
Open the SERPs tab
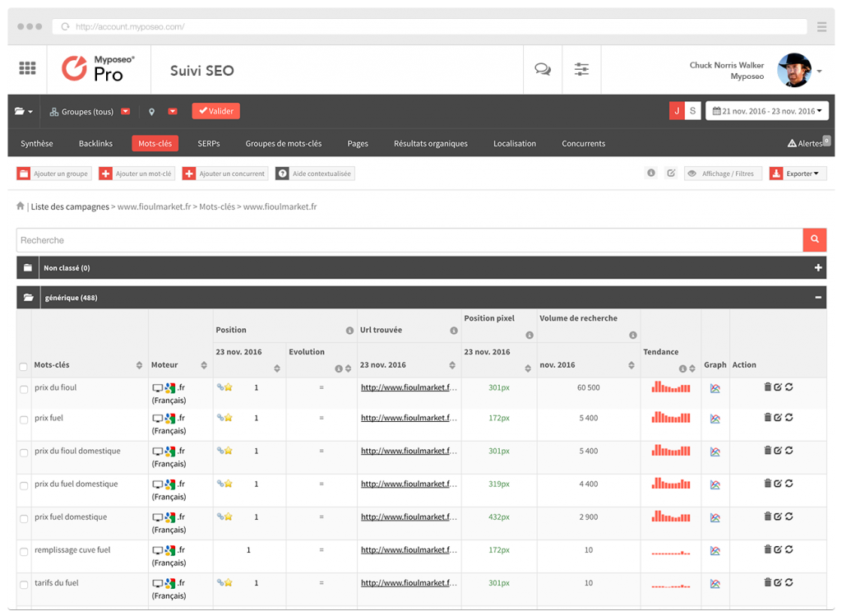pos(208,143)
